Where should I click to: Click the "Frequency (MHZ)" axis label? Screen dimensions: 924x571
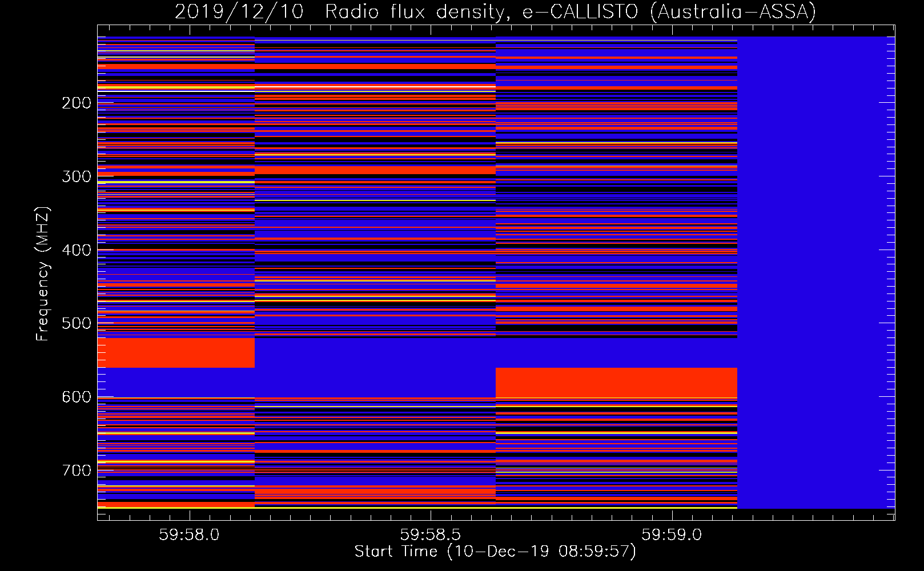pos(42,274)
